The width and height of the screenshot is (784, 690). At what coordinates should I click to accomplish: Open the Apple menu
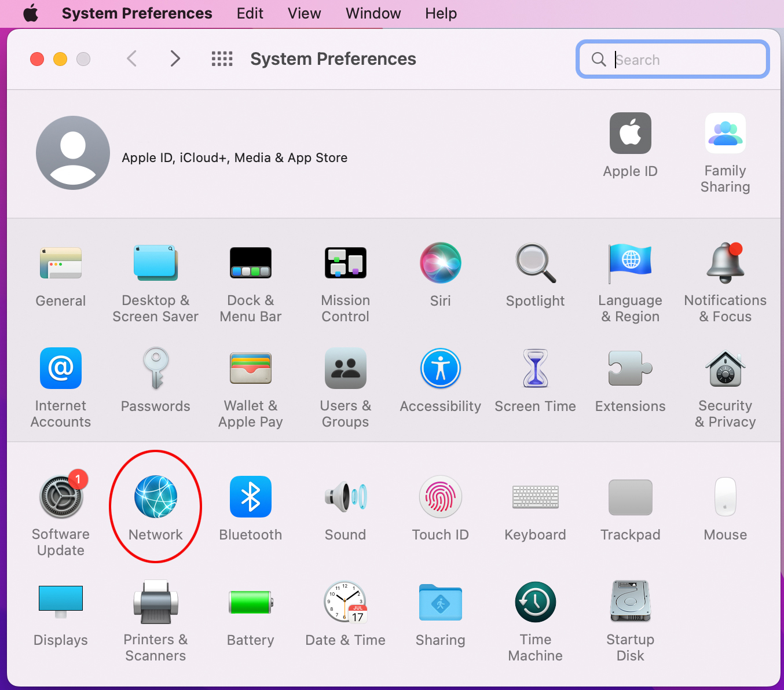click(x=30, y=13)
